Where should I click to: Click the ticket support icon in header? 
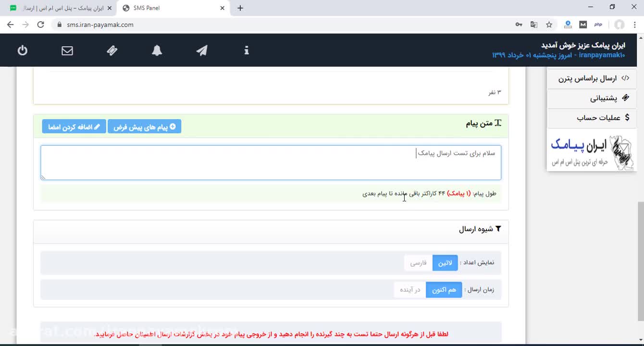click(112, 50)
